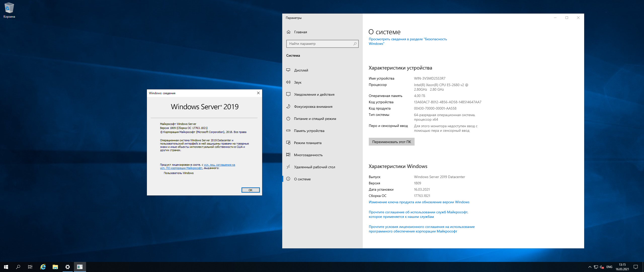The image size is (644, 272).
Task: Open Уведомления и действия section
Action: click(x=323, y=94)
